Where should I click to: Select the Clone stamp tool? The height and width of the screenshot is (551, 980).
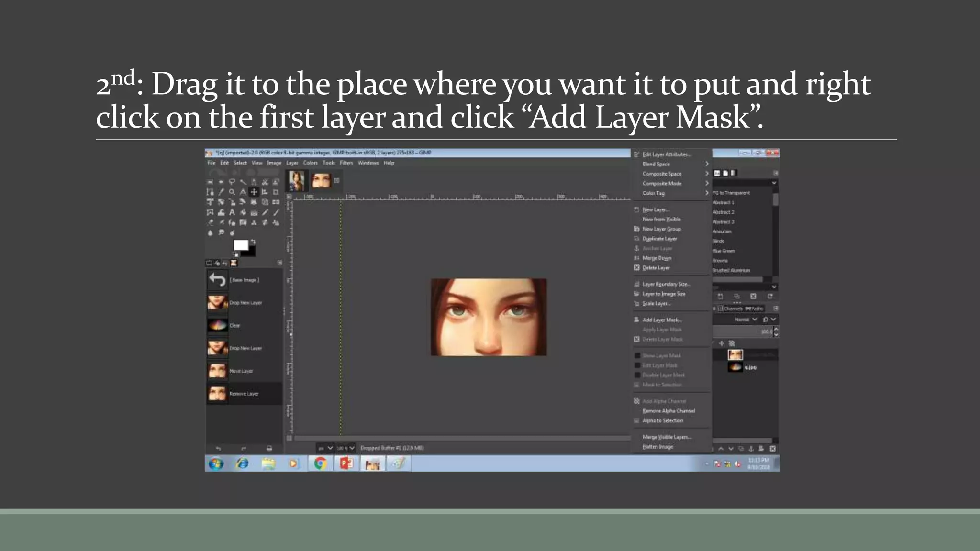[254, 222]
